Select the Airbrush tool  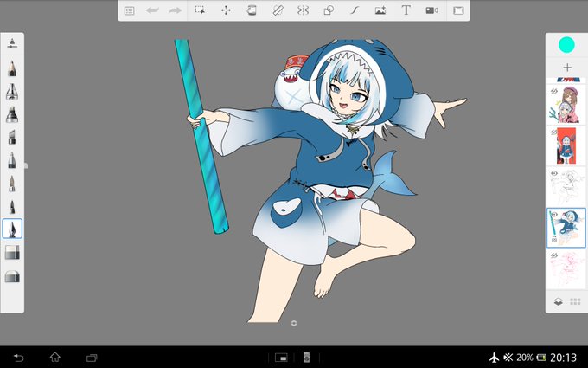(12, 91)
